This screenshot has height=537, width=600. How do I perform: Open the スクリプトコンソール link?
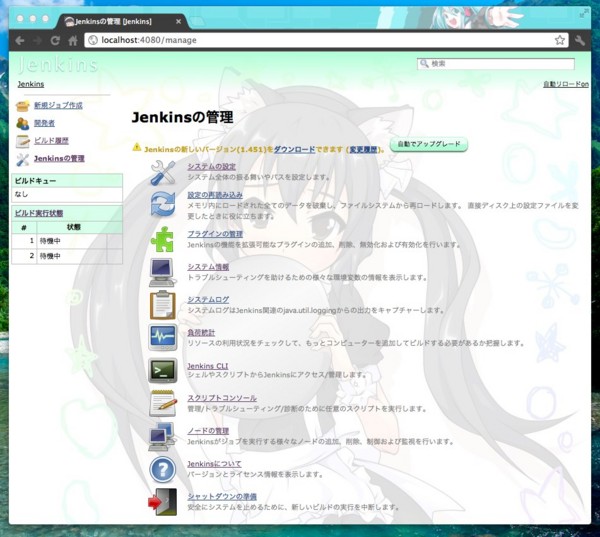(x=222, y=398)
